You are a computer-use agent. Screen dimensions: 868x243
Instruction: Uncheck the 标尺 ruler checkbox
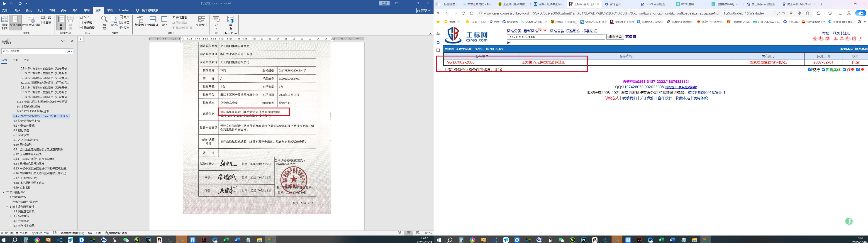[81, 17]
